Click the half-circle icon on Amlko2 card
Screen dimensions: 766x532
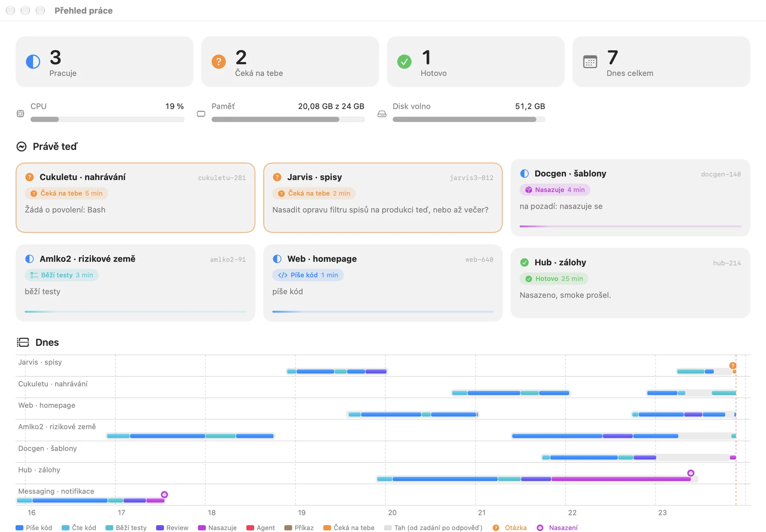point(29,259)
